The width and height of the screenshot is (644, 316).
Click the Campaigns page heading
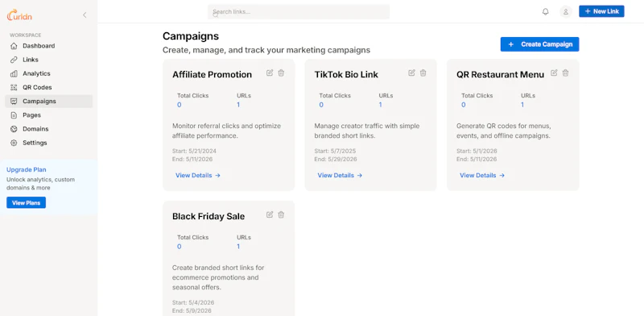click(191, 36)
